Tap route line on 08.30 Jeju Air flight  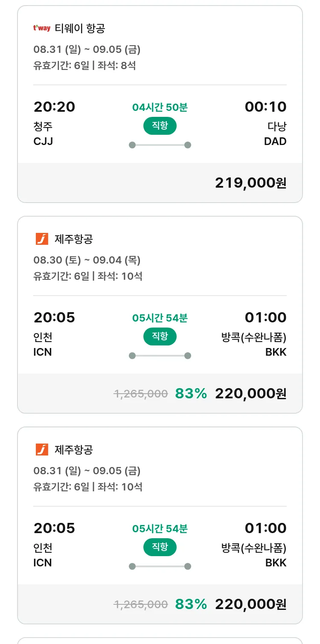(x=160, y=356)
